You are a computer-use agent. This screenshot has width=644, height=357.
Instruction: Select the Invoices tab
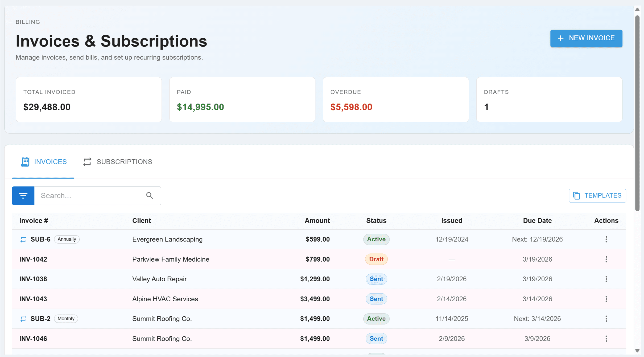point(43,162)
